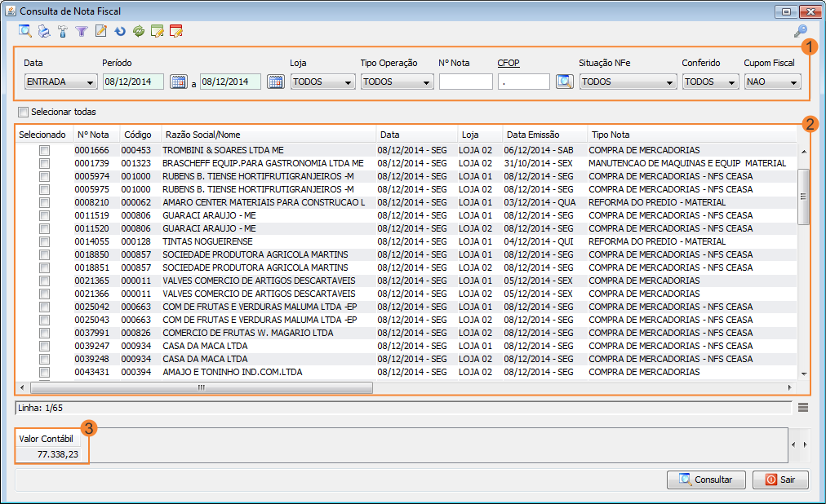Viewport: 826px width, 504px height.
Task: Click the totals panel left arrow
Action: pyautogui.click(x=794, y=444)
